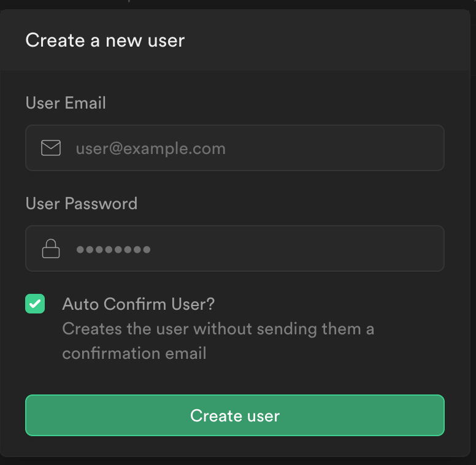Click the dialog header bar beside title

[x=331, y=40]
